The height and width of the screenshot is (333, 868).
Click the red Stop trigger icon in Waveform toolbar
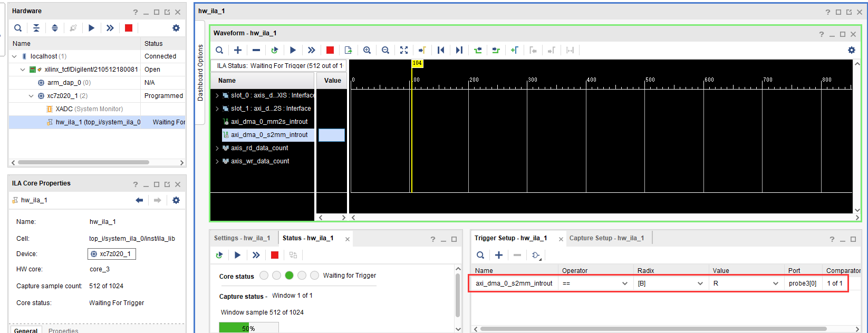point(330,50)
